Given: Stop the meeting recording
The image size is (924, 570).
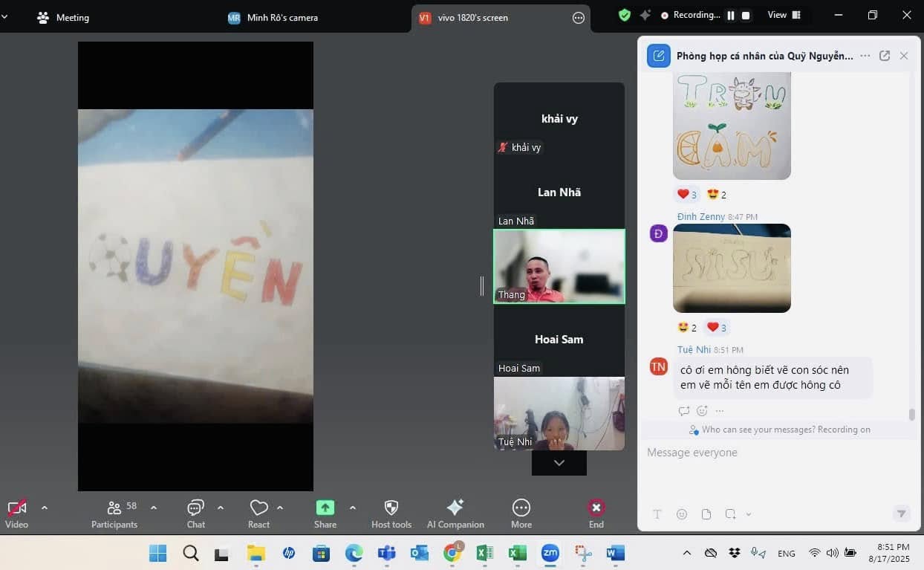Looking at the screenshot, I should 746,16.
